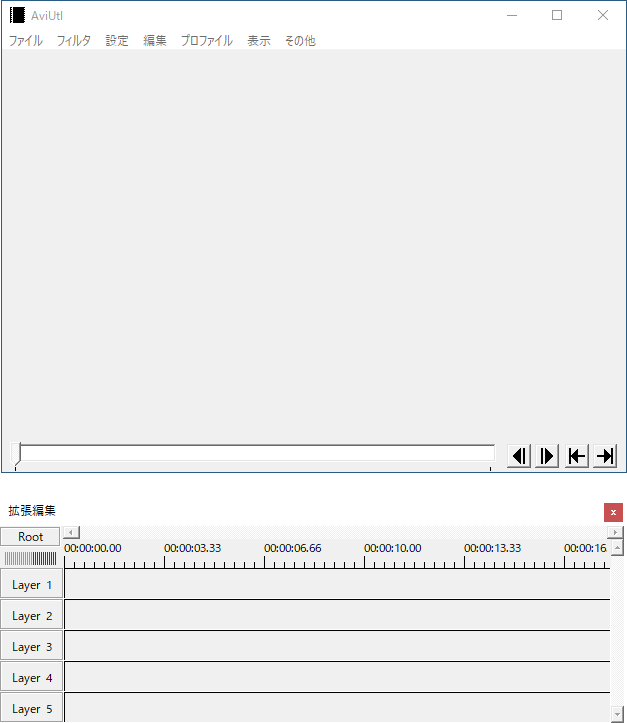Open the フィルタ menu
This screenshot has height=723, width=627.
point(73,41)
